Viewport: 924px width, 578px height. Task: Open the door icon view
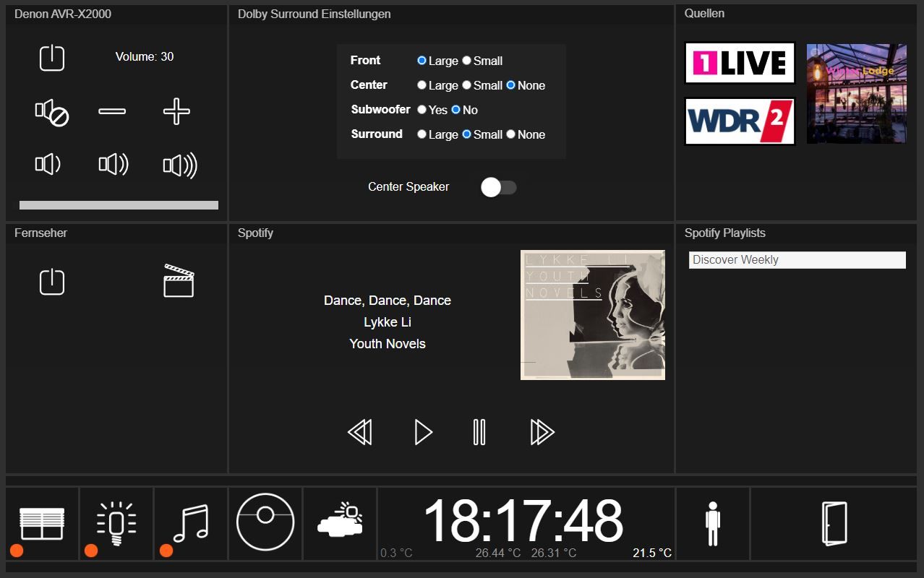pyautogui.click(x=834, y=523)
